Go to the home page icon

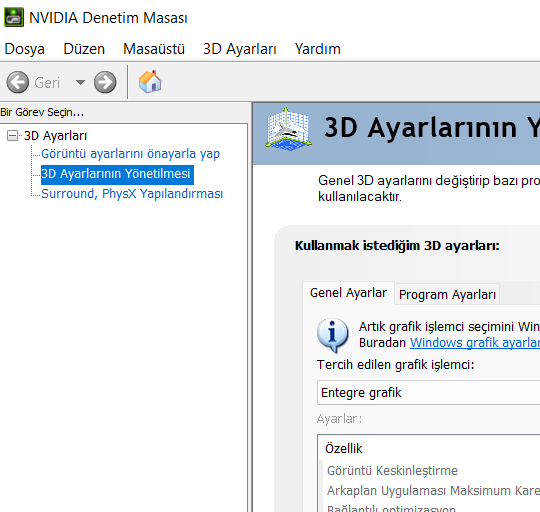[x=150, y=82]
